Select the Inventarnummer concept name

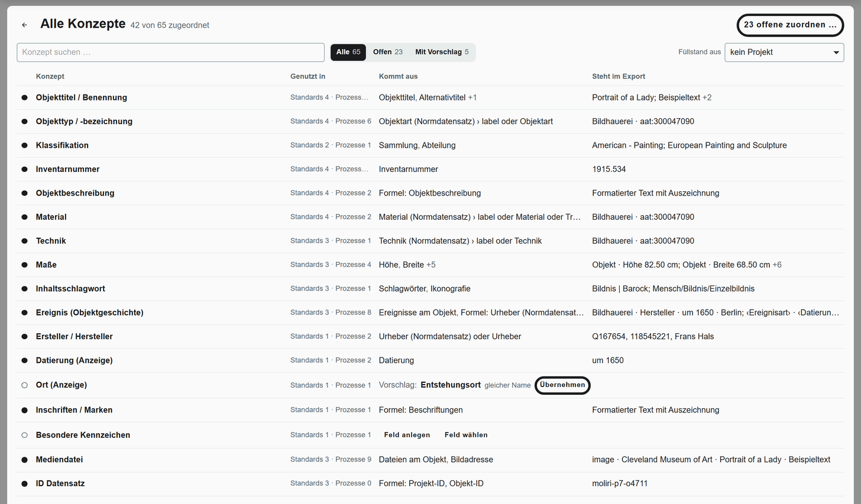pyautogui.click(x=67, y=169)
